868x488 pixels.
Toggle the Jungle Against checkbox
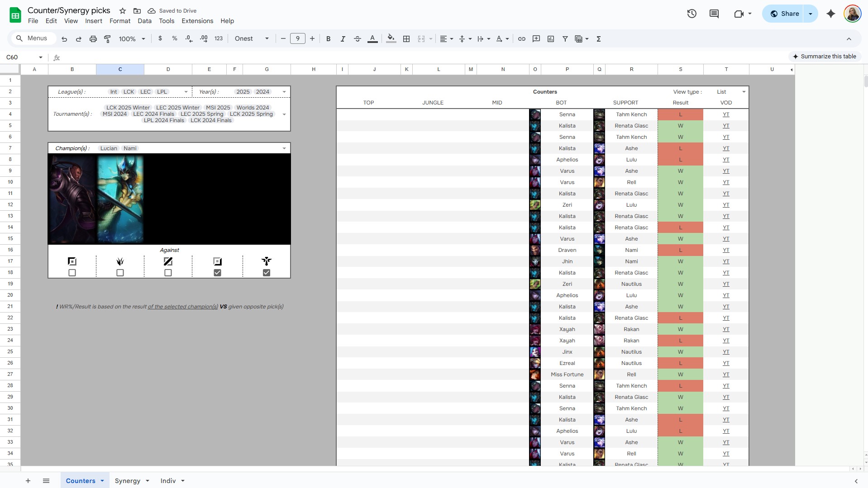(120, 273)
